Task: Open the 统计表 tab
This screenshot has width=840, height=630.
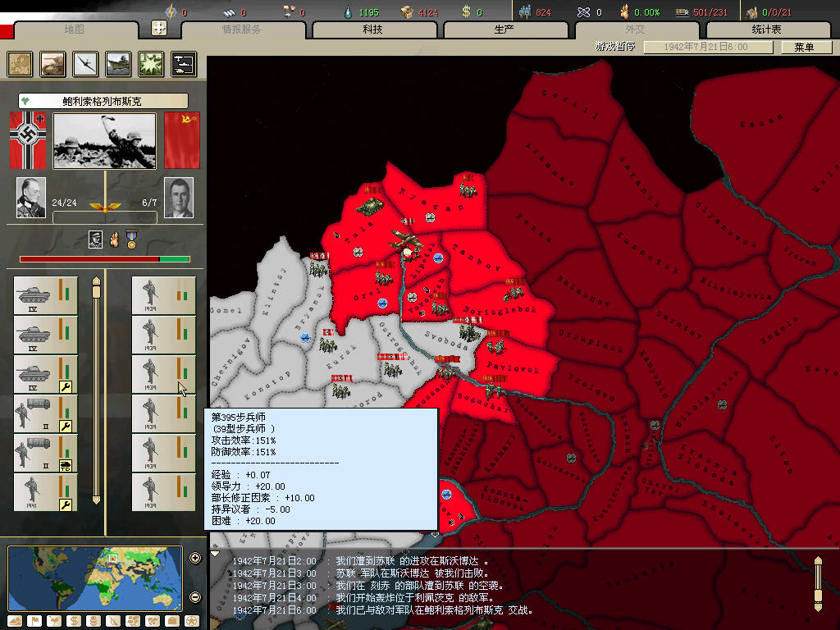Action: click(768, 30)
